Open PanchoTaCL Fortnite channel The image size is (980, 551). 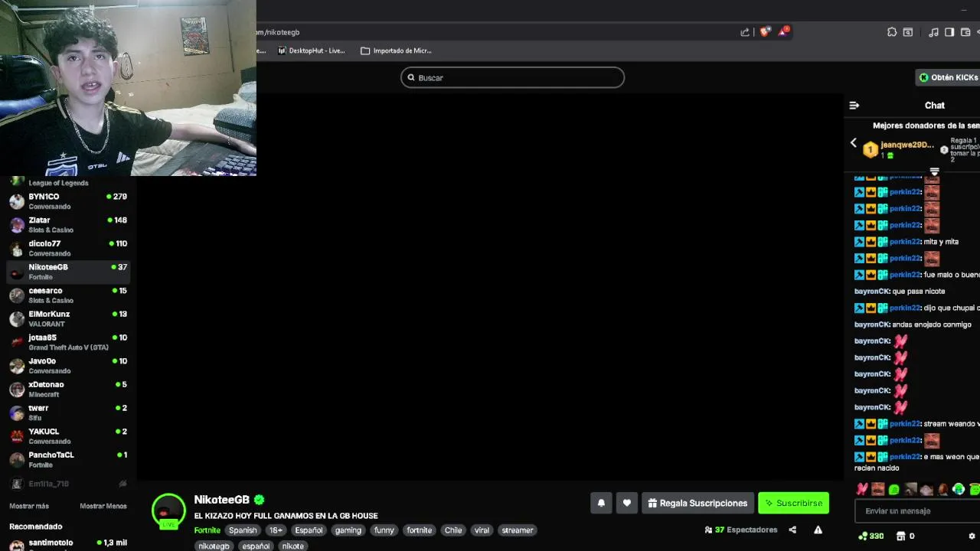point(68,459)
